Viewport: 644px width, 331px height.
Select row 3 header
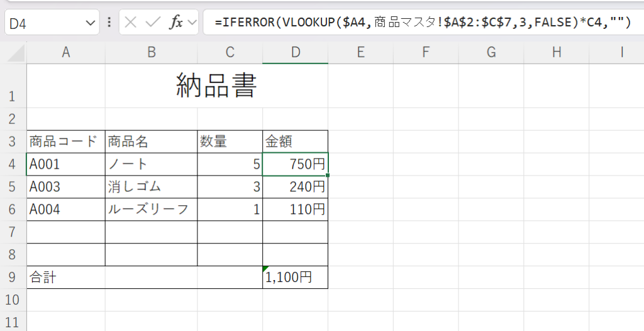[13, 142]
